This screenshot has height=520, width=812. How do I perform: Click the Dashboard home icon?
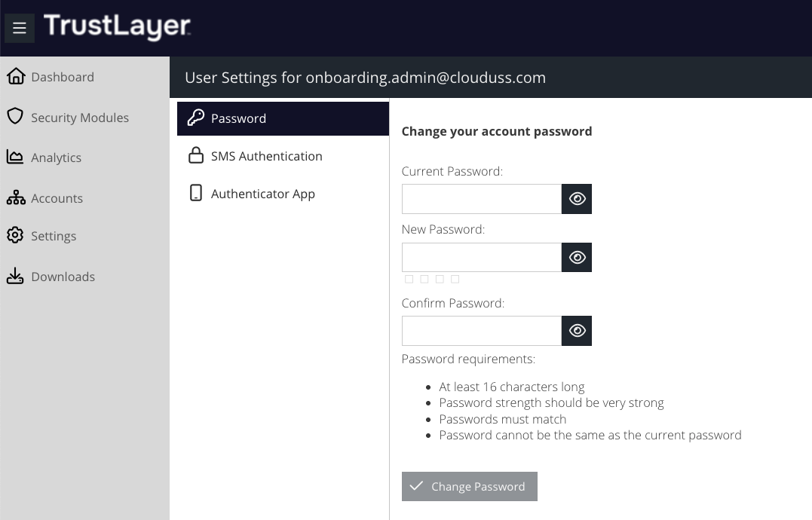tap(16, 76)
